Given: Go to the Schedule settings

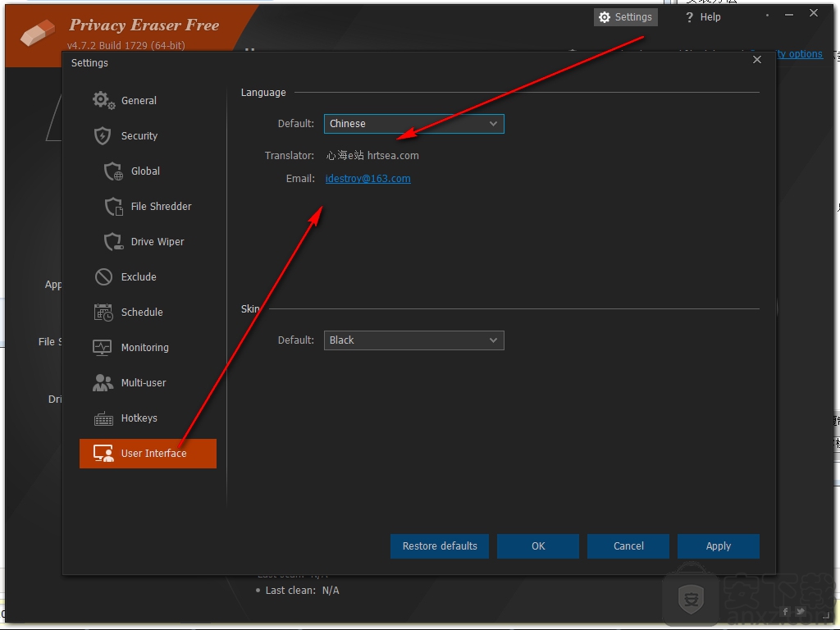Looking at the screenshot, I should 148,313.
